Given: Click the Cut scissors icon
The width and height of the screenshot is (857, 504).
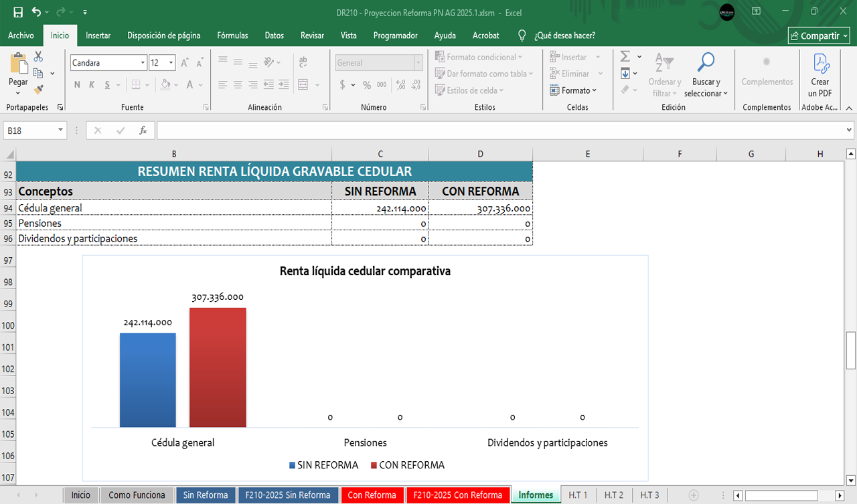Looking at the screenshot, I should click(x=38, y=57).
